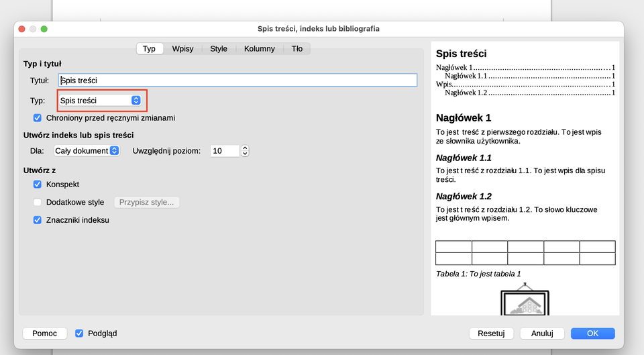Open the Style tab

[x=219, y=49]
